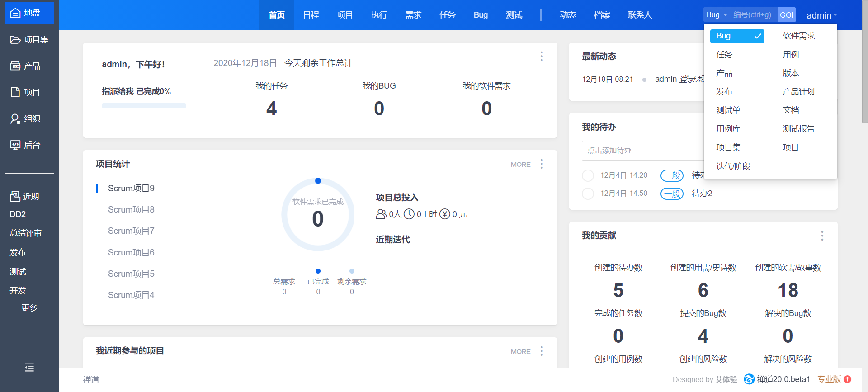Click MORE in 我近期参与的项目 block

pyautogui.click(x=521, y=352)
